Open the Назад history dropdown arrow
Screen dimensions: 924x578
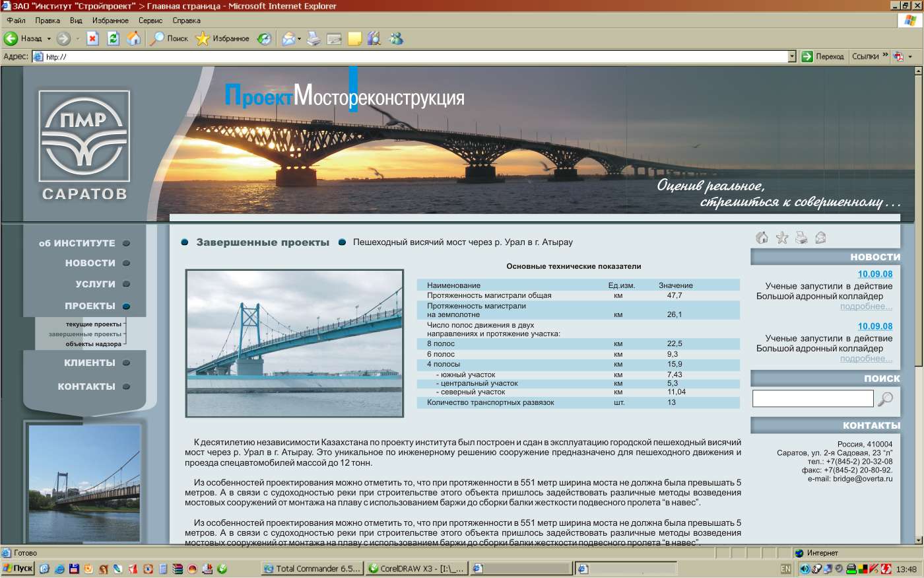tap(49, 38)
